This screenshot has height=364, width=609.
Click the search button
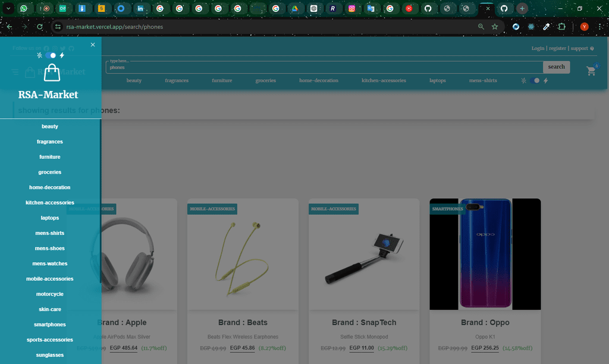[x=556, y=67]
